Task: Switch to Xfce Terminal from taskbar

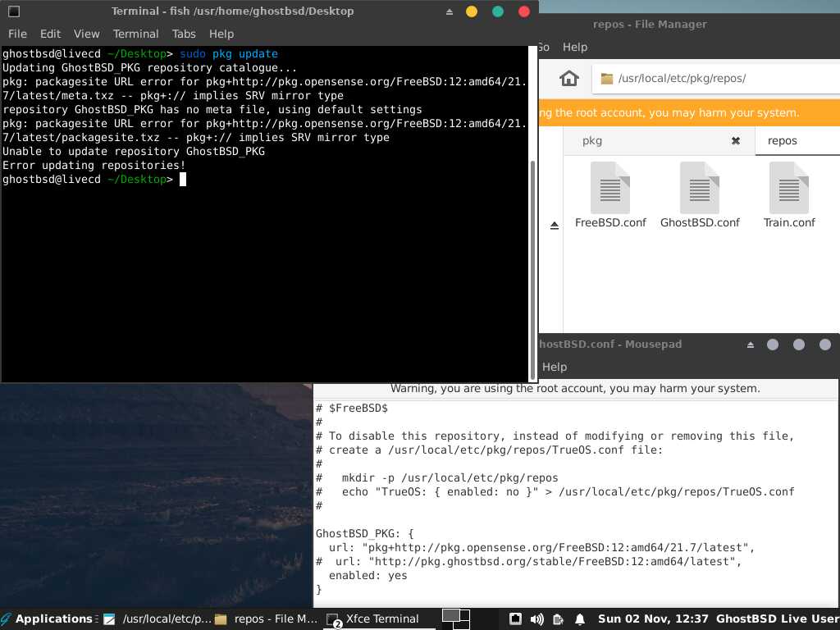Action: (373, 619)
